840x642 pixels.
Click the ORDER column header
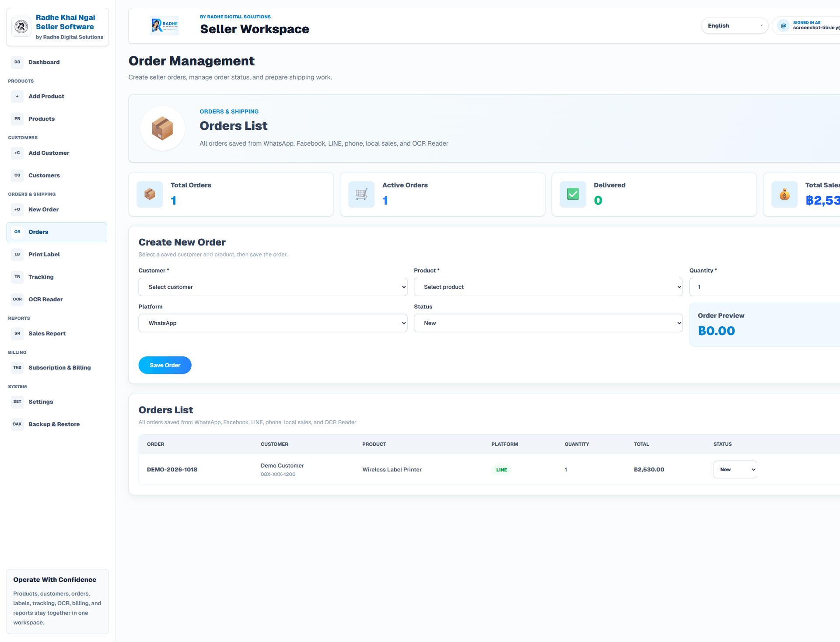coord(155,444)
